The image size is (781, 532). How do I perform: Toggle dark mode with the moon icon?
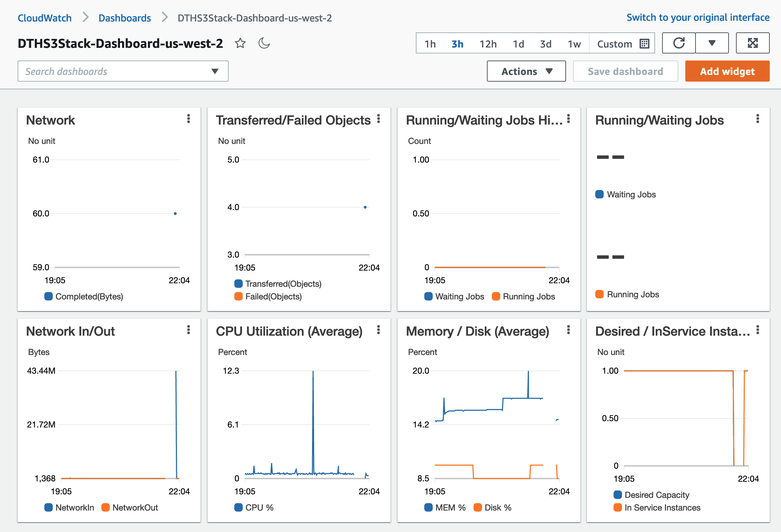click(x=264, y=43)
